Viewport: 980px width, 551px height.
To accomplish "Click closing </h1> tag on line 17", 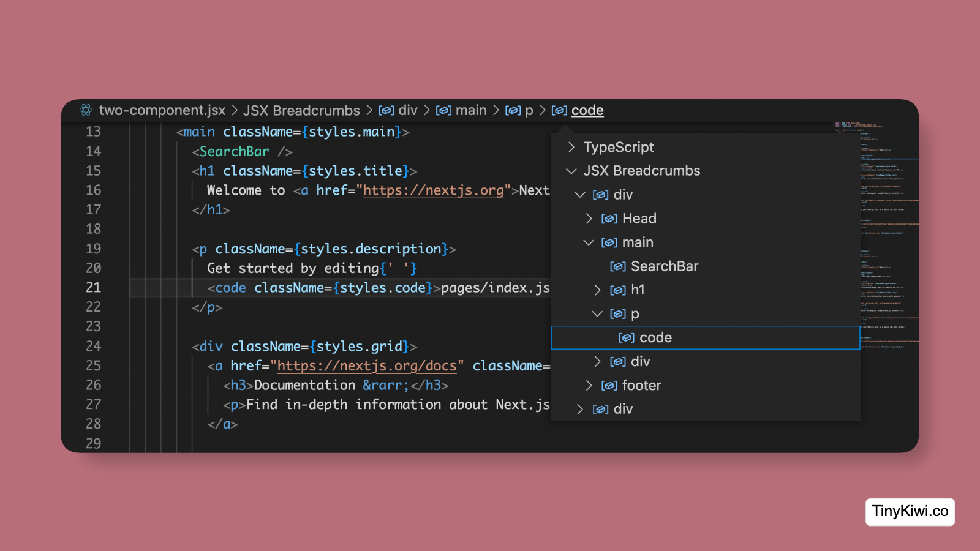I will point(211,210).
